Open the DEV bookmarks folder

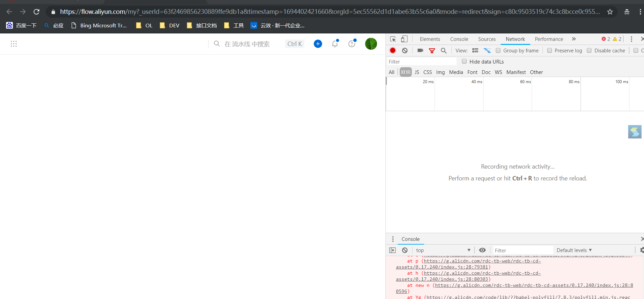(170, 25)
